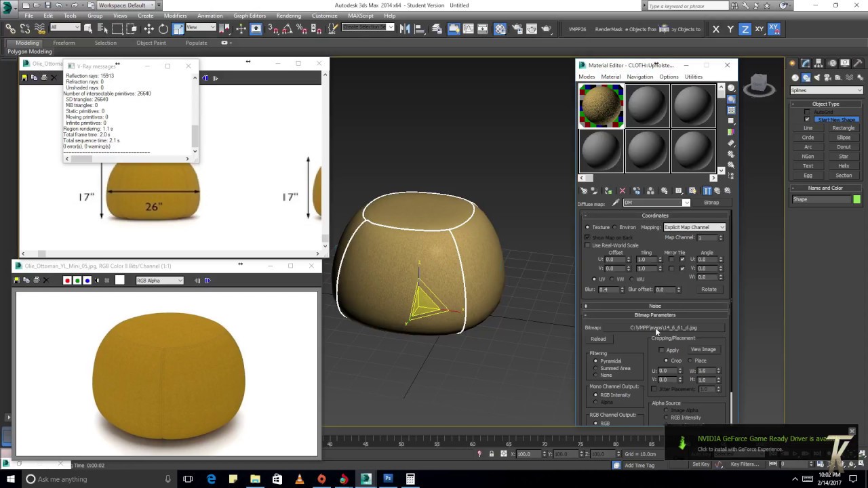Click the Reload bitmap button
The height and width of the screenshot is (488, 868).
[x=598, y=339]
